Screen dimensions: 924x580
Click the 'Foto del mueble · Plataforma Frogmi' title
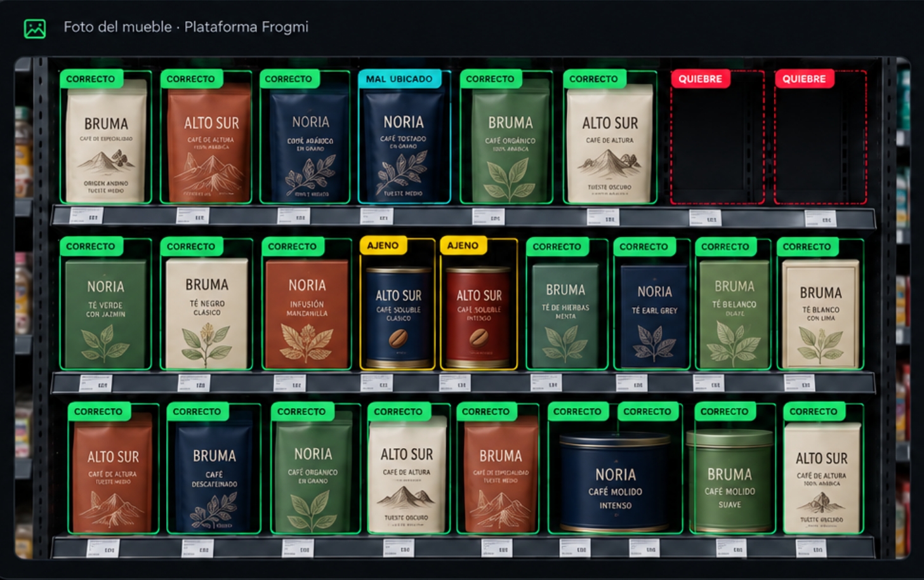[186, 27]
